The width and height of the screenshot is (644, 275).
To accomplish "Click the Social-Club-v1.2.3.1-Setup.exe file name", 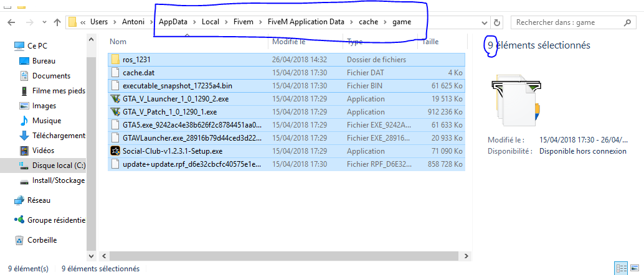I will coord(173,151).
